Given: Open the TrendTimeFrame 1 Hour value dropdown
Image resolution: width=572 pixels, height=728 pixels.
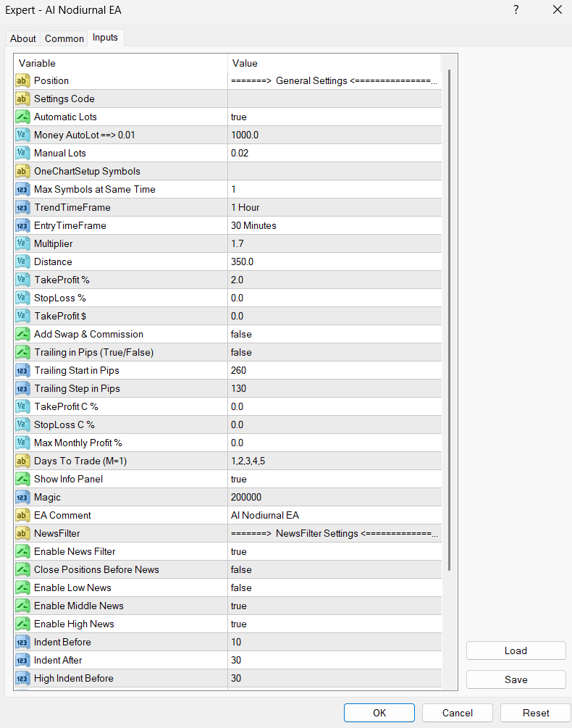Looking at the screenshot, I should click(x=333, y=208).
